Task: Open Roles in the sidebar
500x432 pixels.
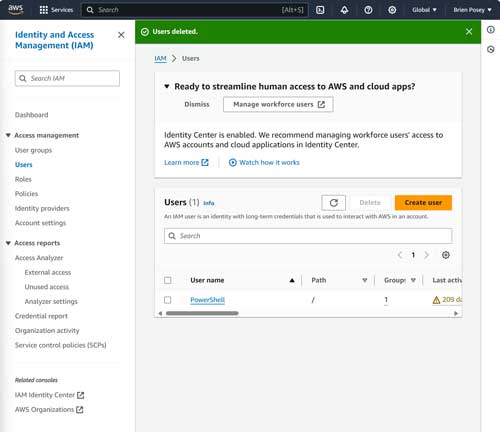Action: (x=23, y=179)
